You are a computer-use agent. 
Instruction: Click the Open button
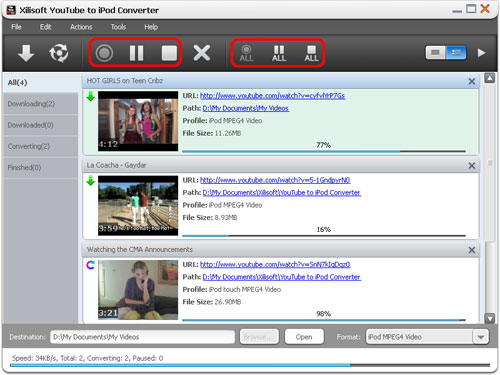(304, 337)
